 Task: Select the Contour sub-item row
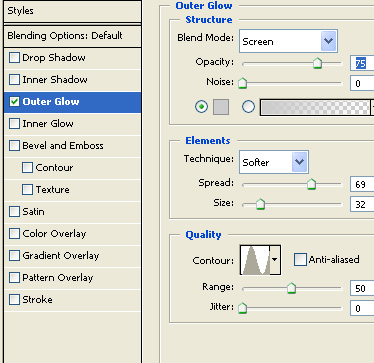click(73, 168)
